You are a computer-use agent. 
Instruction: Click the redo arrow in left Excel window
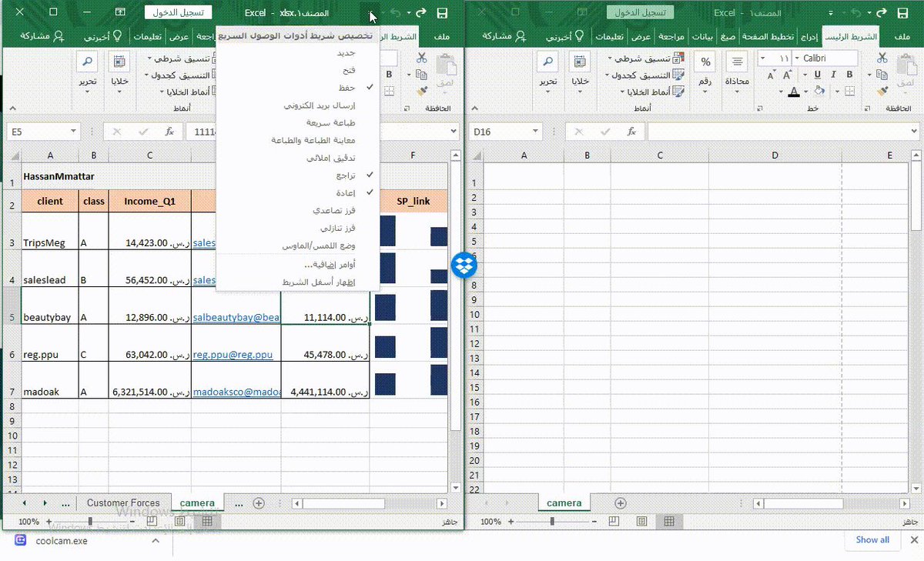[420, 13]
